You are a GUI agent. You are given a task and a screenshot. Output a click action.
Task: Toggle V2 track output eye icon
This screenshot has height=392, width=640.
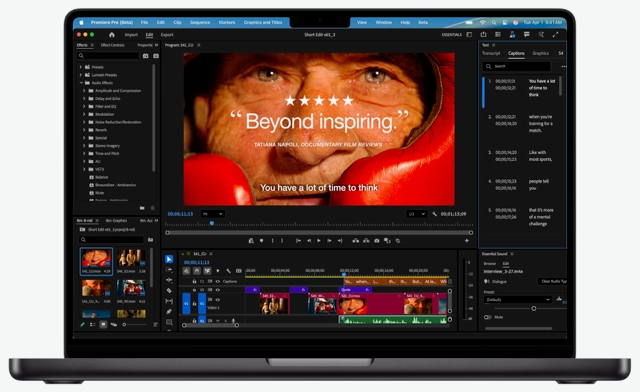218,290
